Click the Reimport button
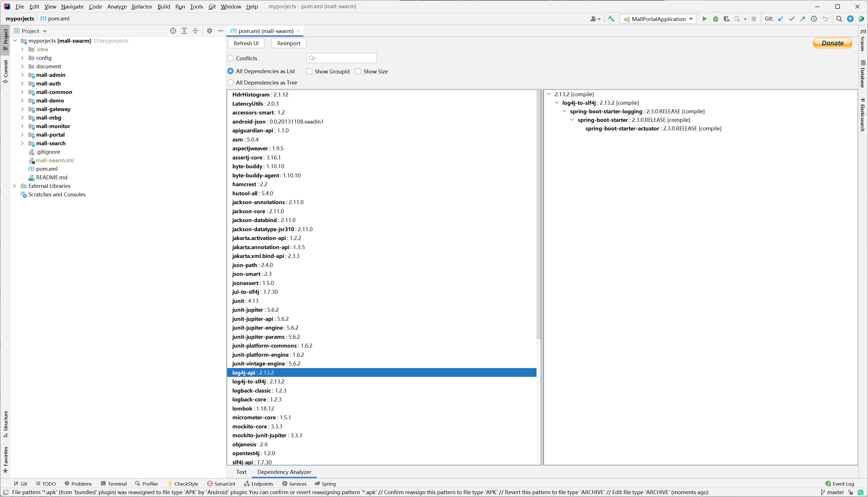Screen dimensions: 868x497 (288, 43)
